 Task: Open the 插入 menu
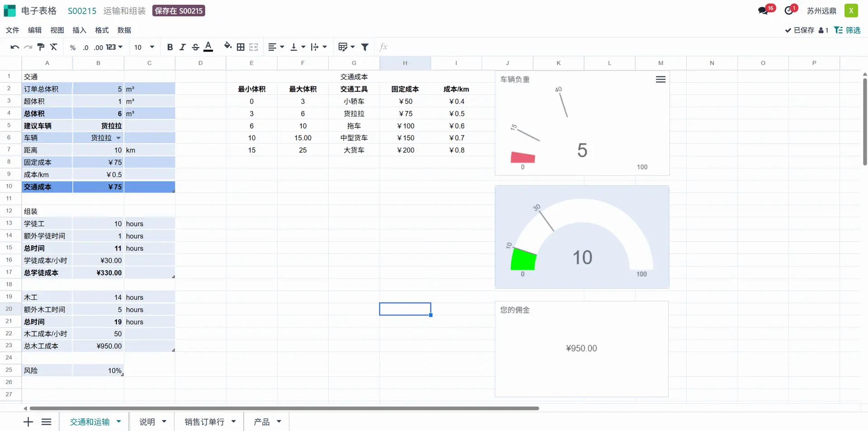pyautogui.click(x=79, y=30)
